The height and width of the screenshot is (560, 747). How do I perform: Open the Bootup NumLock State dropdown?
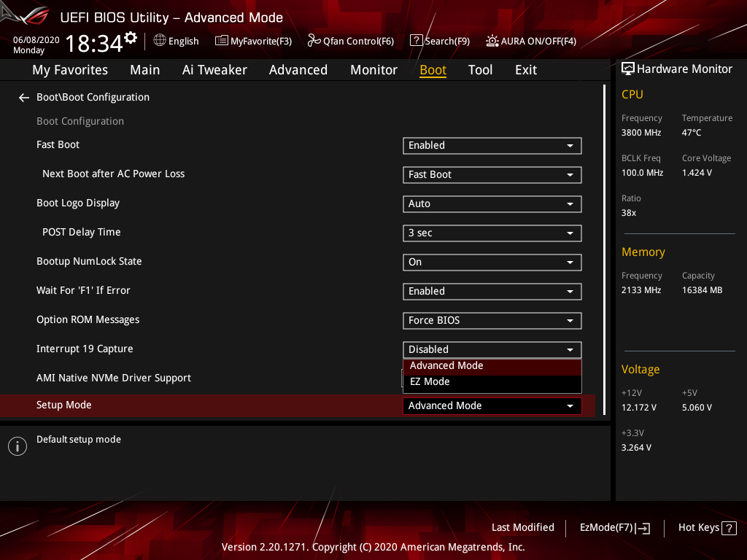492,262
